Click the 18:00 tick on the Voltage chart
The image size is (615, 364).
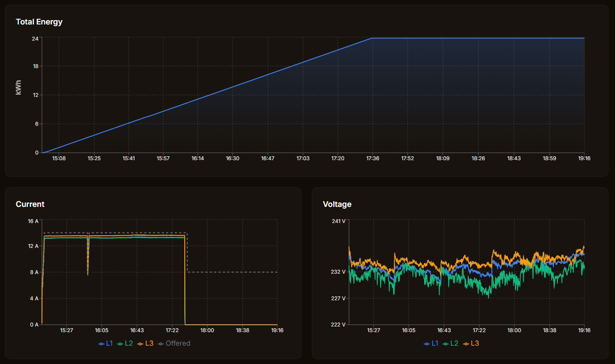pos(514,330)
